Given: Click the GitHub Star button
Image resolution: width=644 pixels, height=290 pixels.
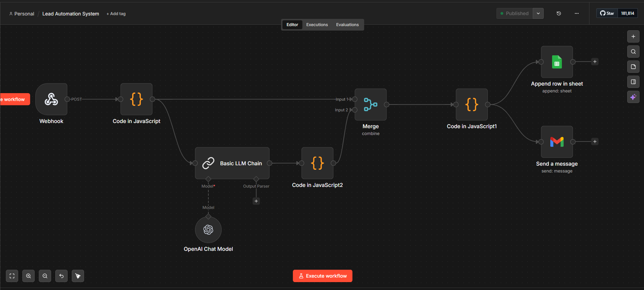Looking at the screenshot, I should 607,13.
